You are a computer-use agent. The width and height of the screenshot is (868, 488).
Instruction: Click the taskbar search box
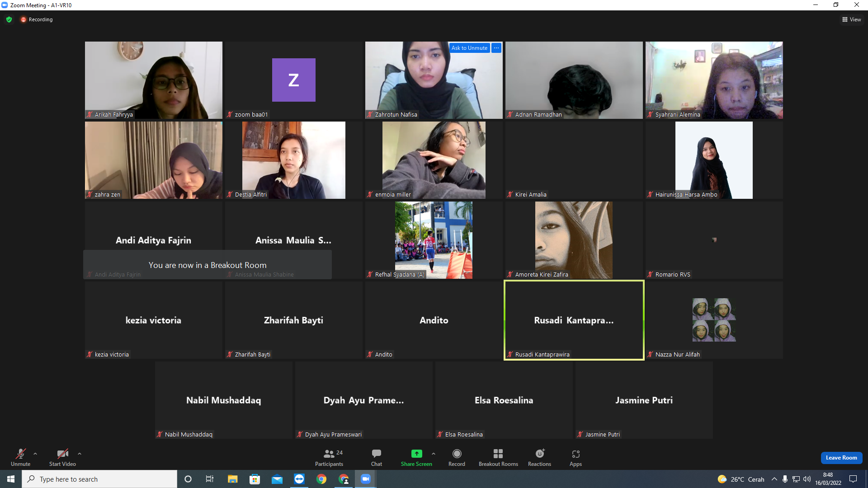click(99, 479)
